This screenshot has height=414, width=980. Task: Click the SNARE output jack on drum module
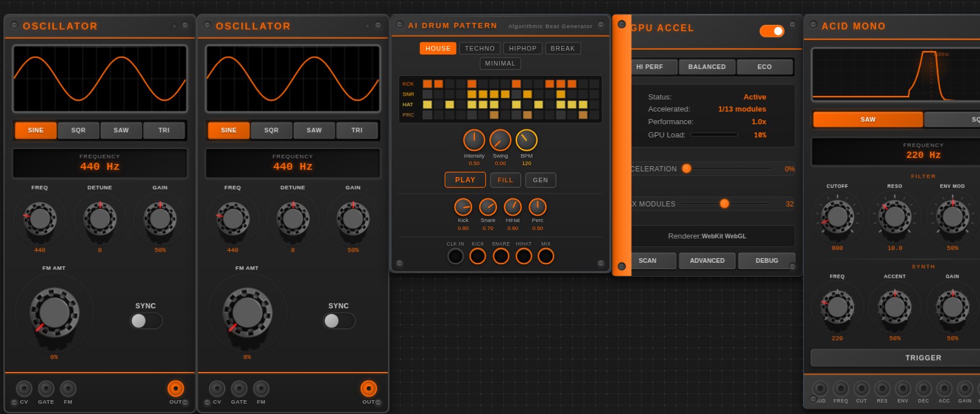tap(501, 256)
